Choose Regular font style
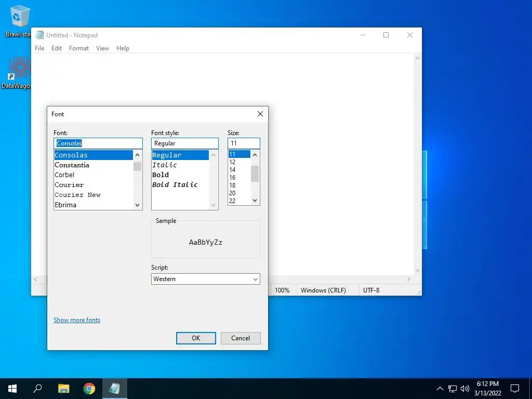The image size is (532, 399). pyautogui.click(x=180, y=155)
